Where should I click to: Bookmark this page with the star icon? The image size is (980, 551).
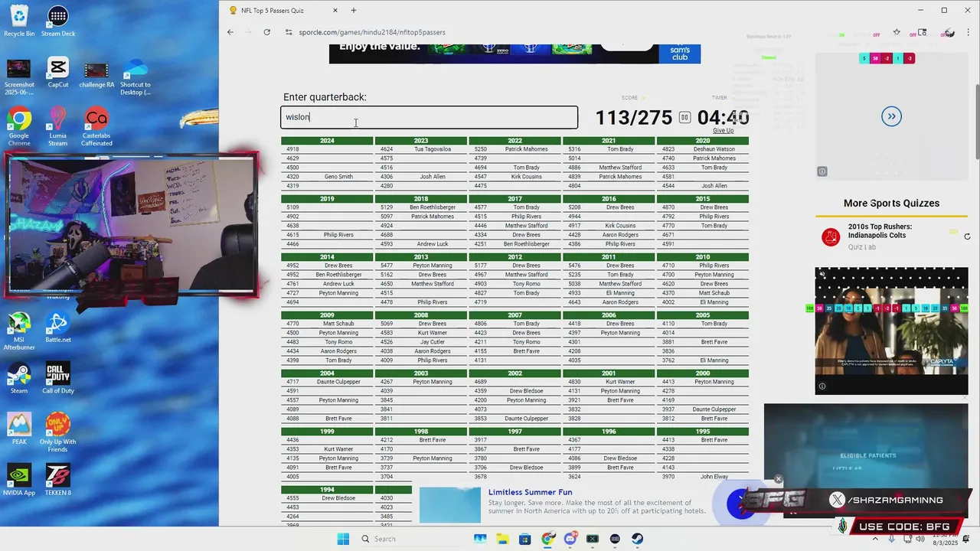[x=897, y=32]
